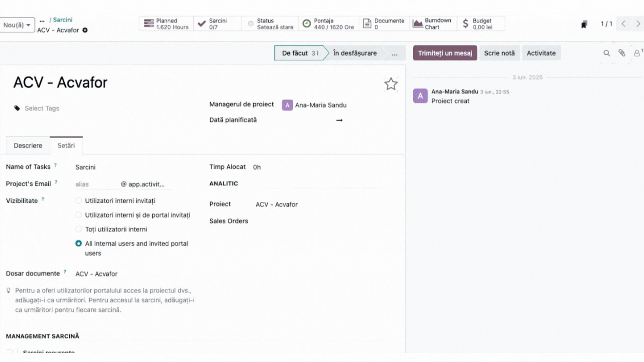Click the followers person icon
Image resolution: width=644 pixels, height=362 pixels.
637,53
